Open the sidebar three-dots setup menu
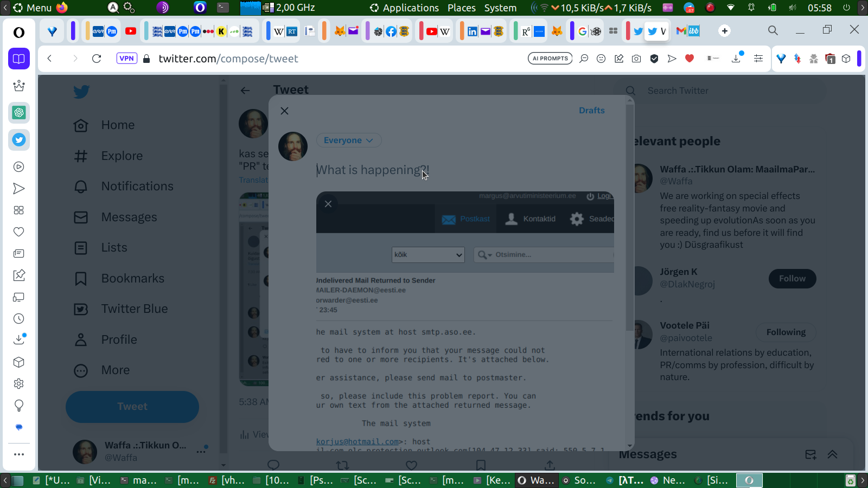 [x=19, y=454]
